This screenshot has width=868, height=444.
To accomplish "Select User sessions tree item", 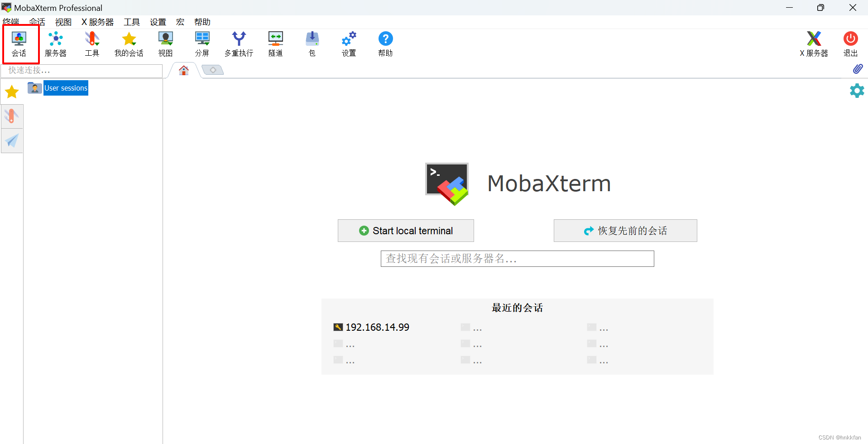I will click(66, 88).
